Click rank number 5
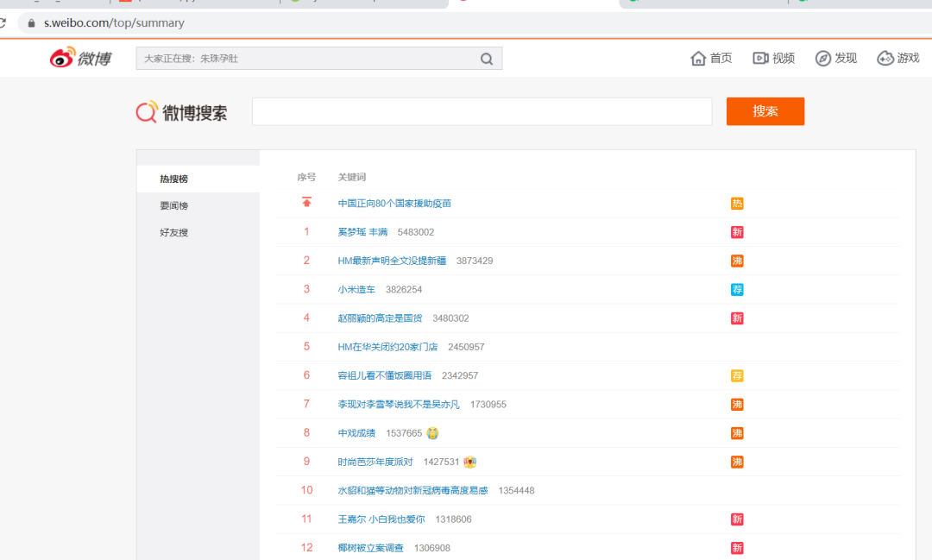Screen dimensions: 932x560 306,347
